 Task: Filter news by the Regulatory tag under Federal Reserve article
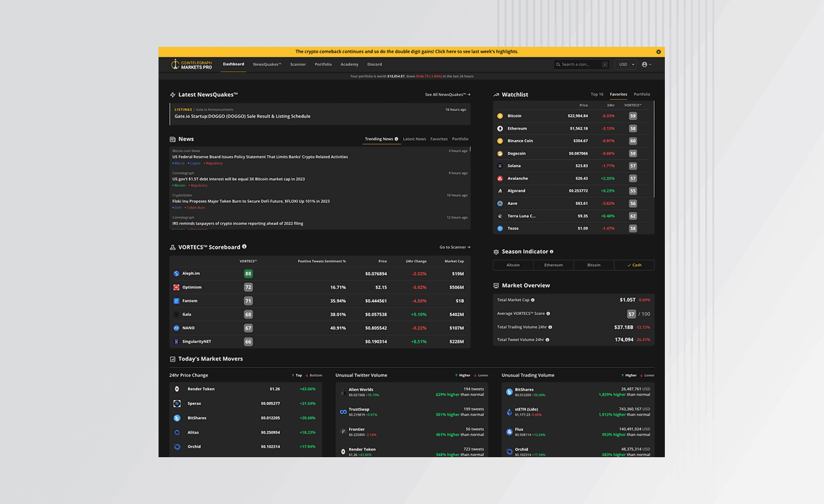214,164
